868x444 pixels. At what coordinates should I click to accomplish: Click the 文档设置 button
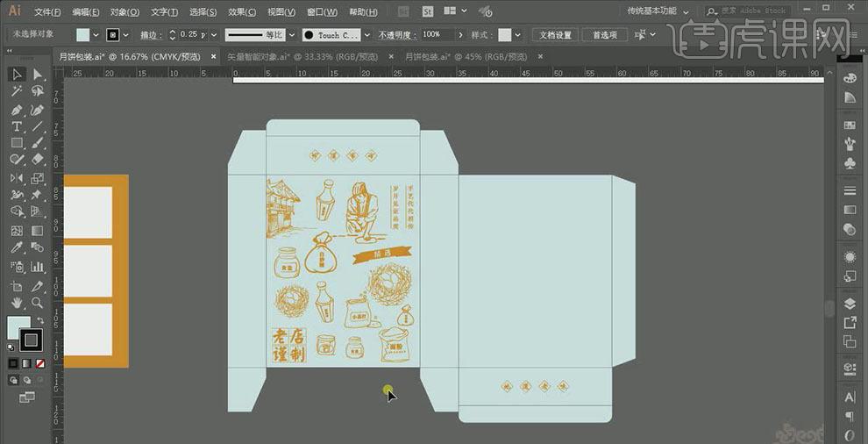click(x=554, y=35)
